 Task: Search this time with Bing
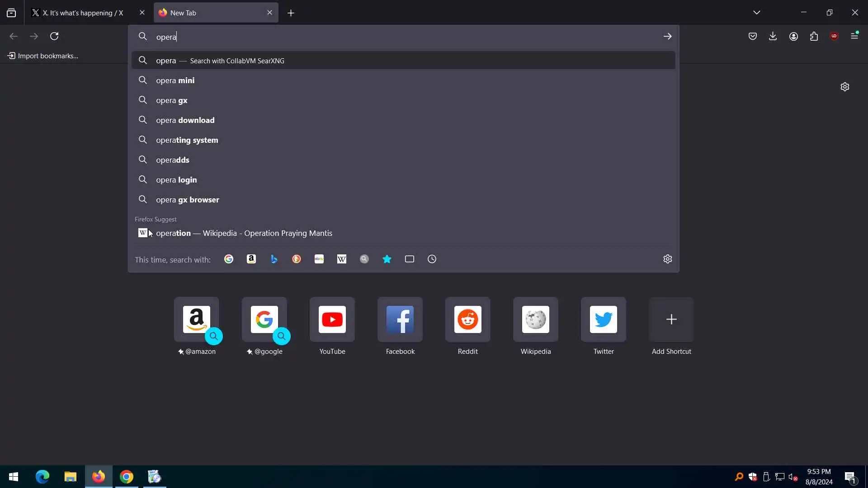274,259
